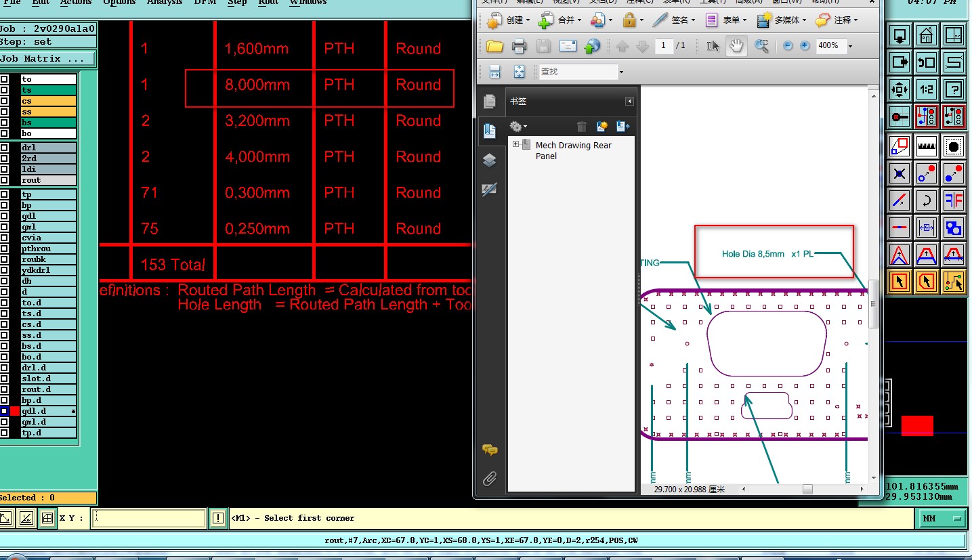Click the home view icon in Genesis toolbar
The width and height of the screenshot is (972, 560).
coord(926,35)
